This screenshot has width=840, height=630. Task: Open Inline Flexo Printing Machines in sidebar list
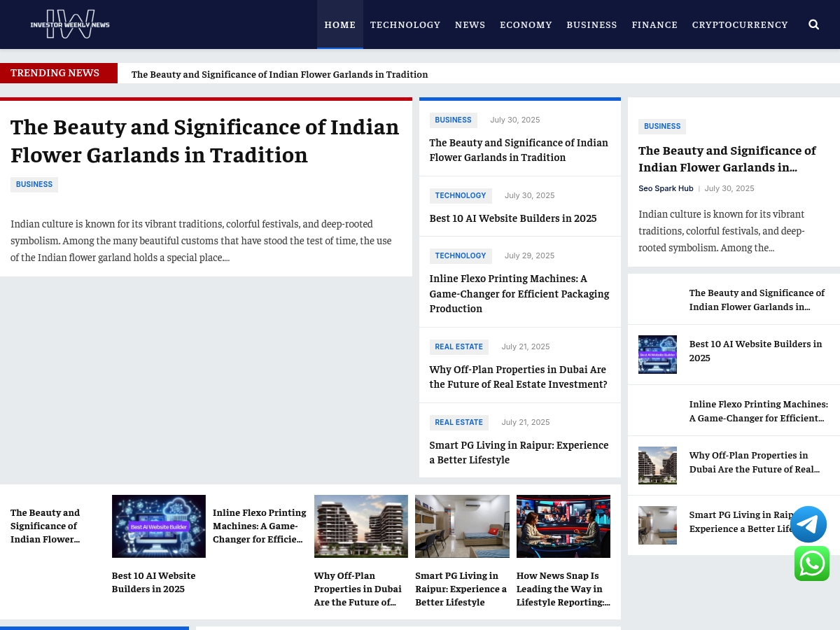[x=759, y=411]
